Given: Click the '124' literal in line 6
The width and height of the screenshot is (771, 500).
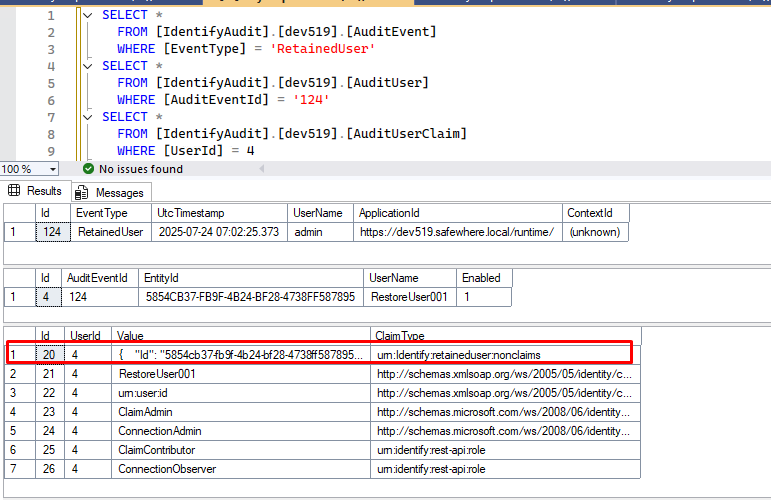Looking at the screenshot, I should pyautogui.click(x=311, y=100).
